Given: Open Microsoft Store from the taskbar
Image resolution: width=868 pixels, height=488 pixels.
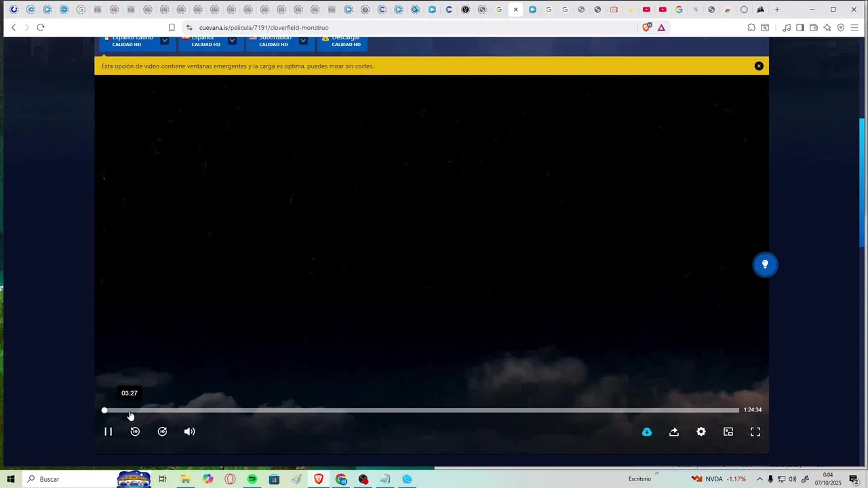Looking at the screenshot, I should coord(274,479).
